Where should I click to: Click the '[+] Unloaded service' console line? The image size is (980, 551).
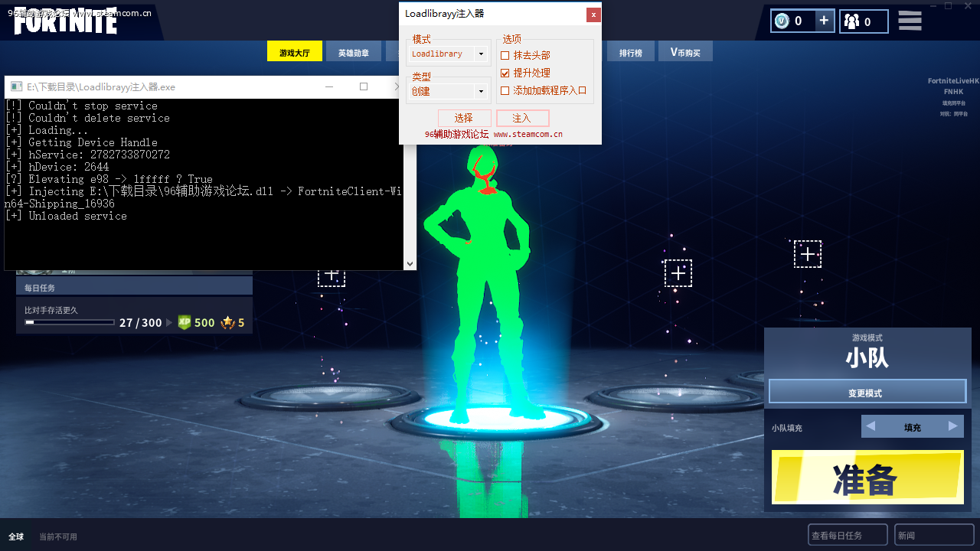[66, 216]
